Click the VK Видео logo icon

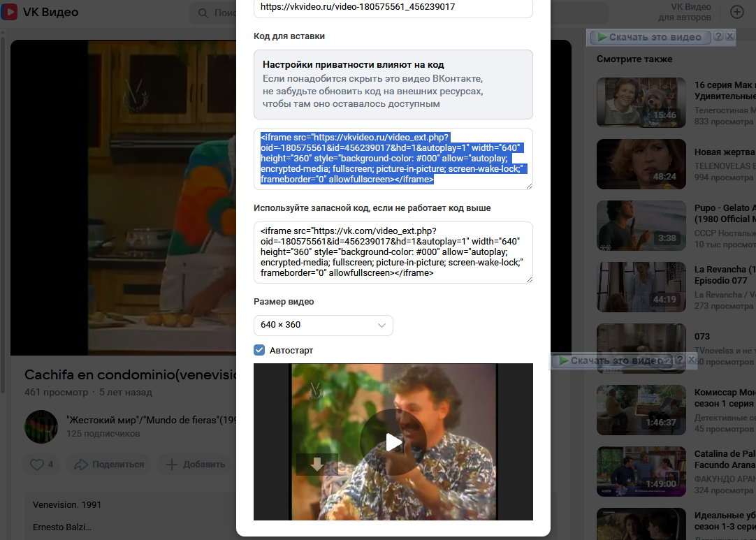click(x=10, y=13)
